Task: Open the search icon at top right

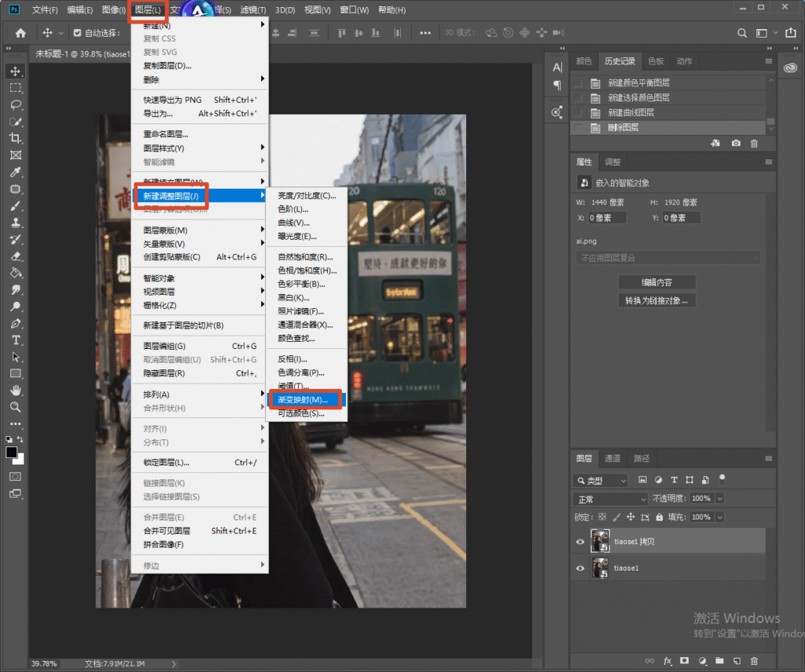Action: click(742, 33)
